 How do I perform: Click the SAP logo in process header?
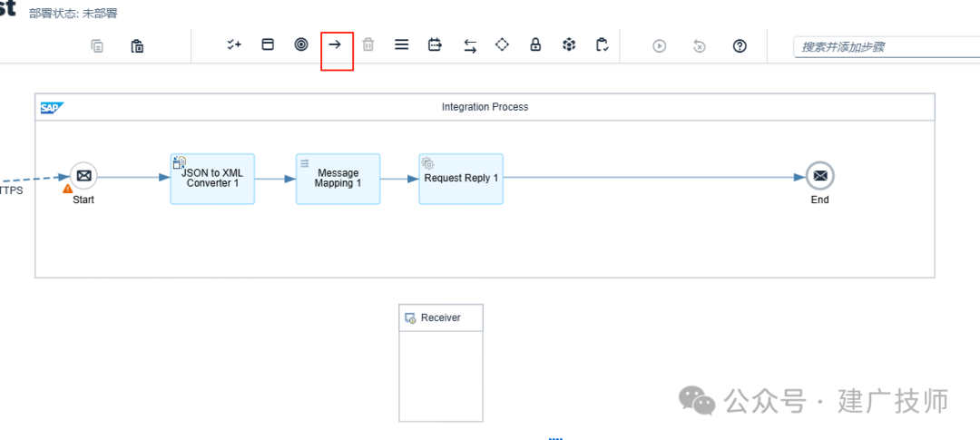point(52,107)
